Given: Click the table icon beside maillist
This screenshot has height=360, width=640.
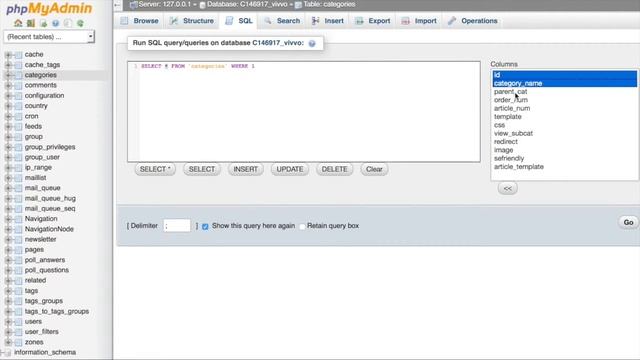Looking at the screenshot, I should (x=18, y=178).
